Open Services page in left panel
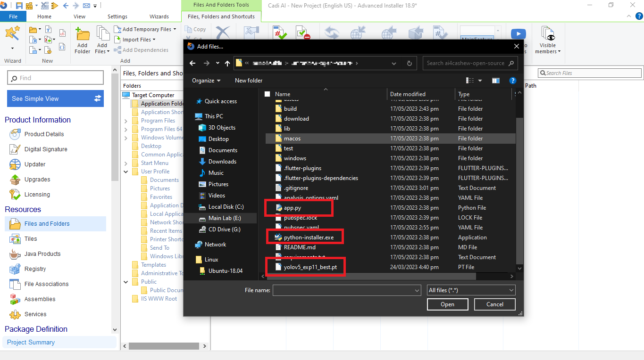Image resolution: width=644 pixels, height=360 pixels. [x=35, y=314]
